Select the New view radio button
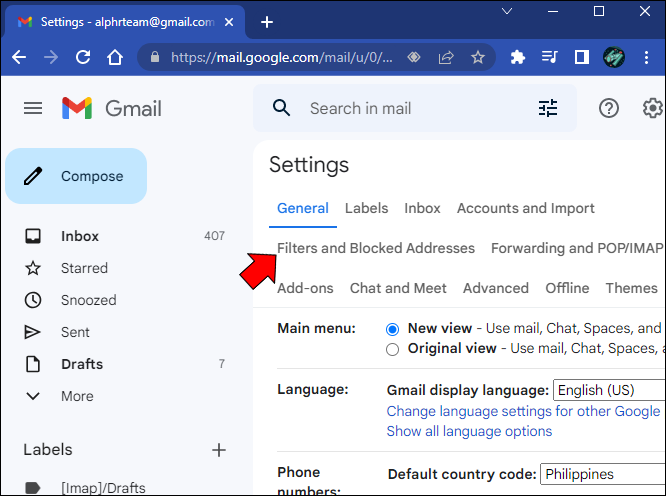Image resolution: width=666 pixels, height=496 pixels. click(392, 329)
